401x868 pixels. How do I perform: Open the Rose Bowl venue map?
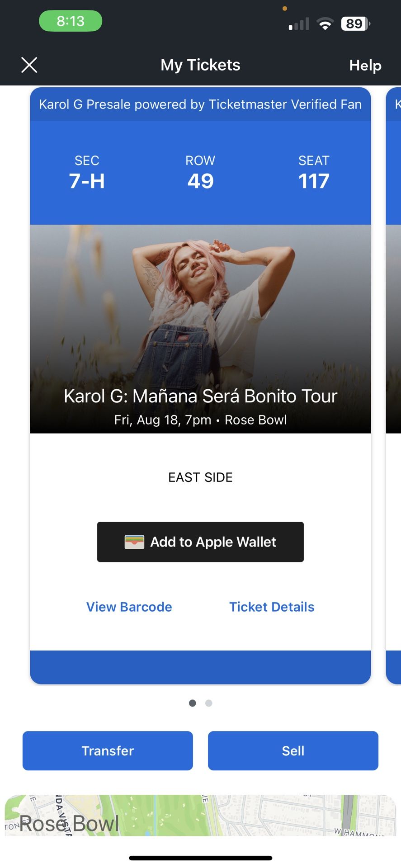coord(200,816)
